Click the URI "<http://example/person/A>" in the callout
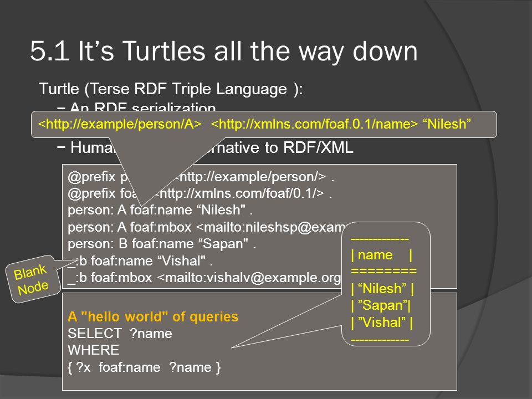532x399 pixels. pos(120,124)
